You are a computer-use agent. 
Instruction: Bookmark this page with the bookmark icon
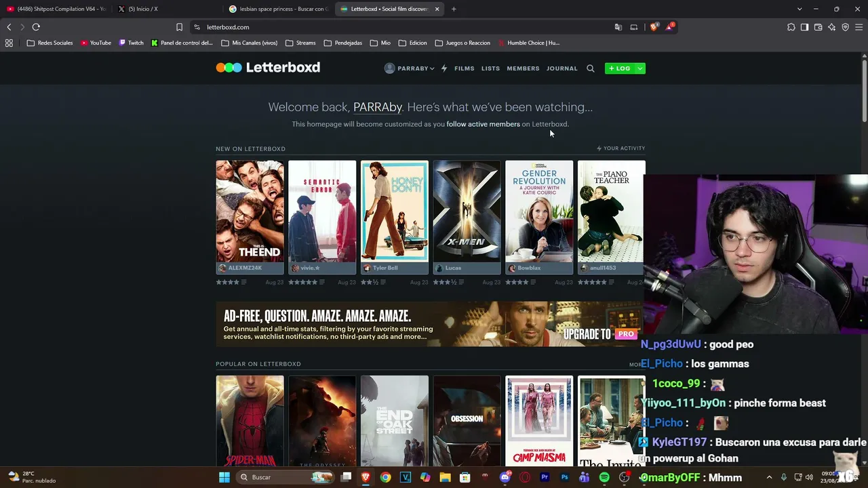(x=179, y=27)
